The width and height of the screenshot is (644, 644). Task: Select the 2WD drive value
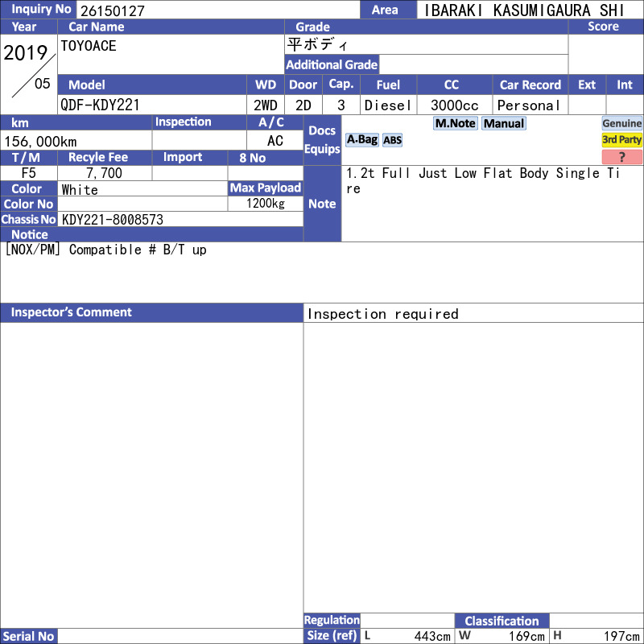point(266,105)
